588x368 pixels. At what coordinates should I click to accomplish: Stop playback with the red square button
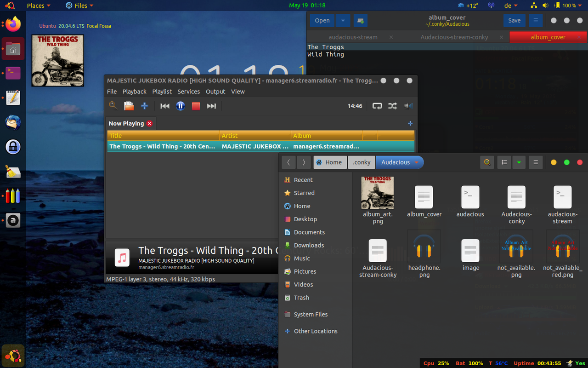196,106
